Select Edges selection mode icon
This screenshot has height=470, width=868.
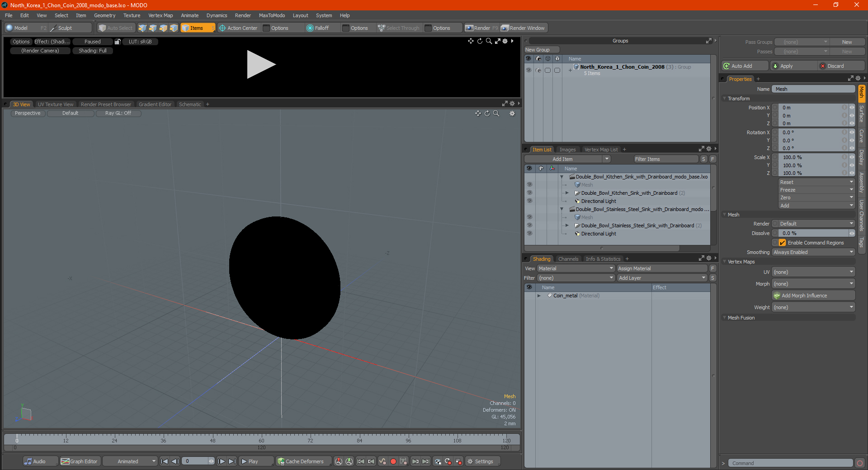point(153,28)
